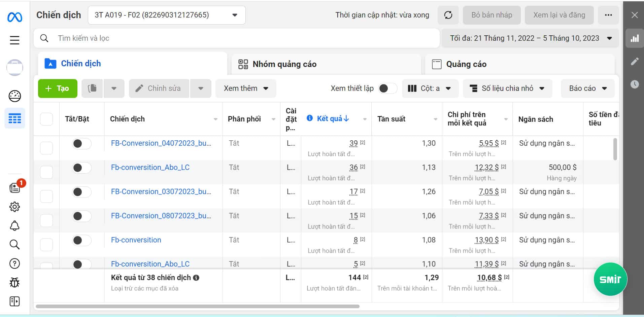Click the Meta logo icon
This screenshot has height=317, width=644.
(14, 17)
